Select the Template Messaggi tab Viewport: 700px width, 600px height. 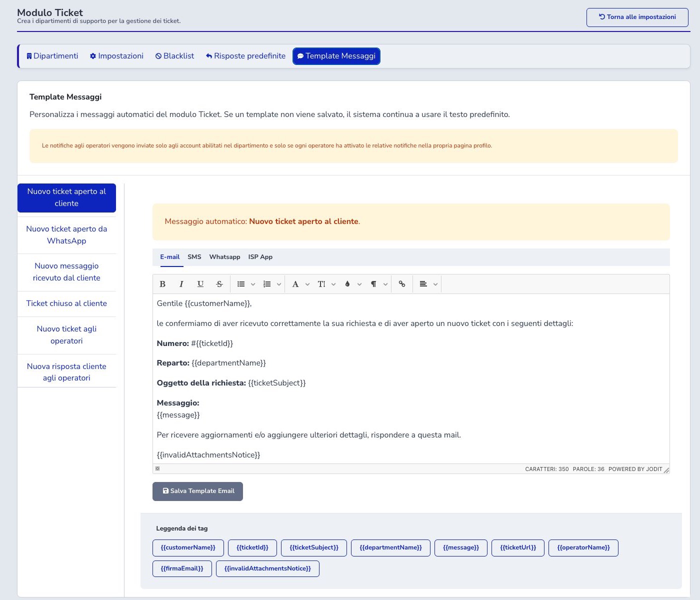tap(336, 56)
